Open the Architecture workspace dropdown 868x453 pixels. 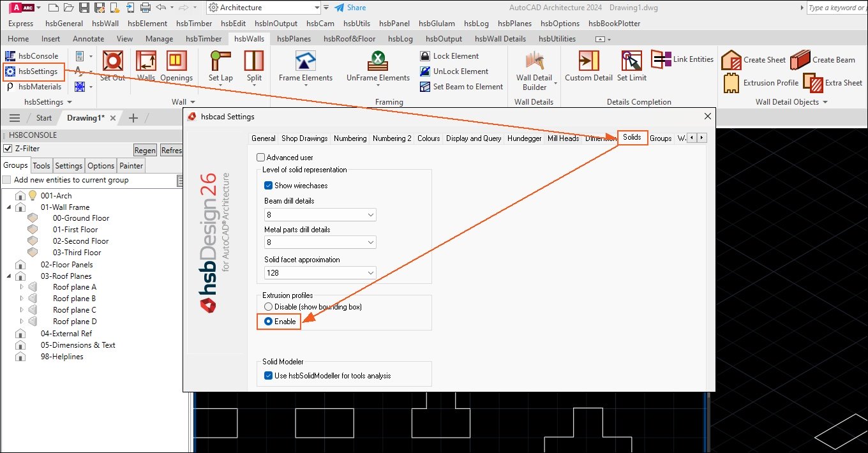[264, 8]
